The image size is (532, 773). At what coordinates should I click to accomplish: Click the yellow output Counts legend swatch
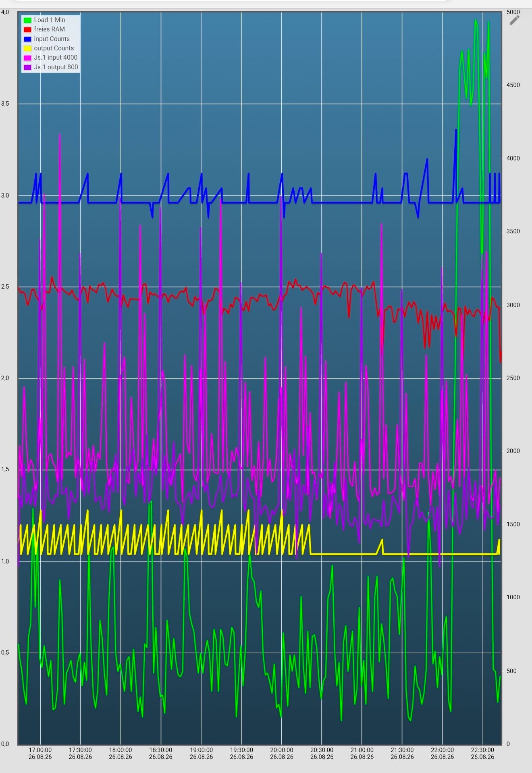pos(27,48)
